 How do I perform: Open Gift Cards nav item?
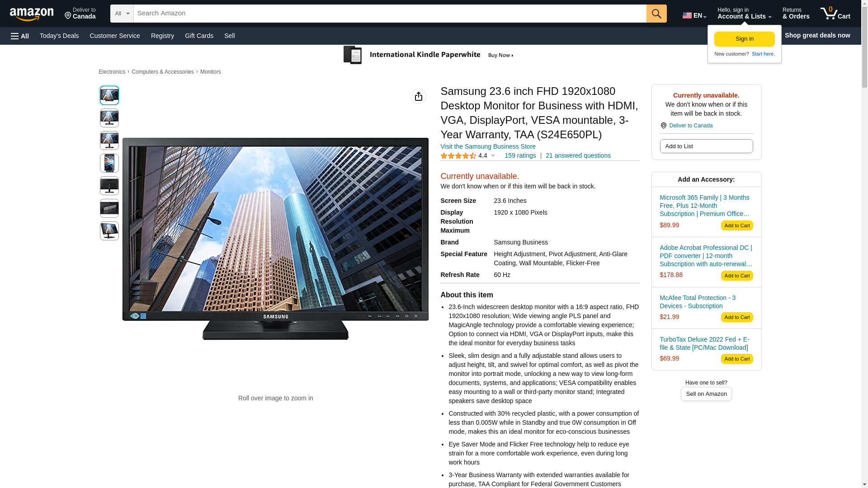pos(199,36)
